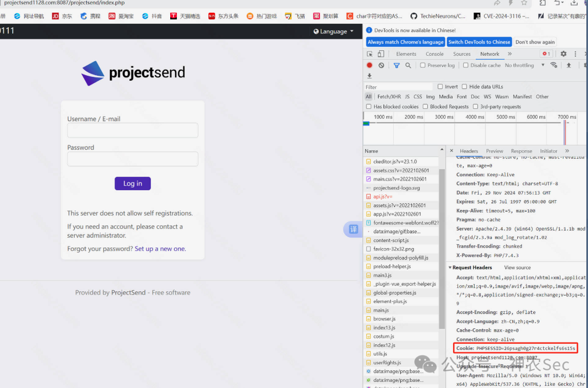The image size is (588, 388).
Task: Enable Preserve log checkbox
Action: (423, 65)
